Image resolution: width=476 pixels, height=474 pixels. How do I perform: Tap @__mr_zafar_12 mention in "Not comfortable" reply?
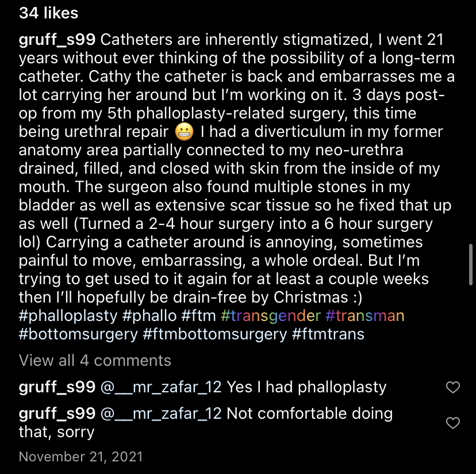click(161, 414)
